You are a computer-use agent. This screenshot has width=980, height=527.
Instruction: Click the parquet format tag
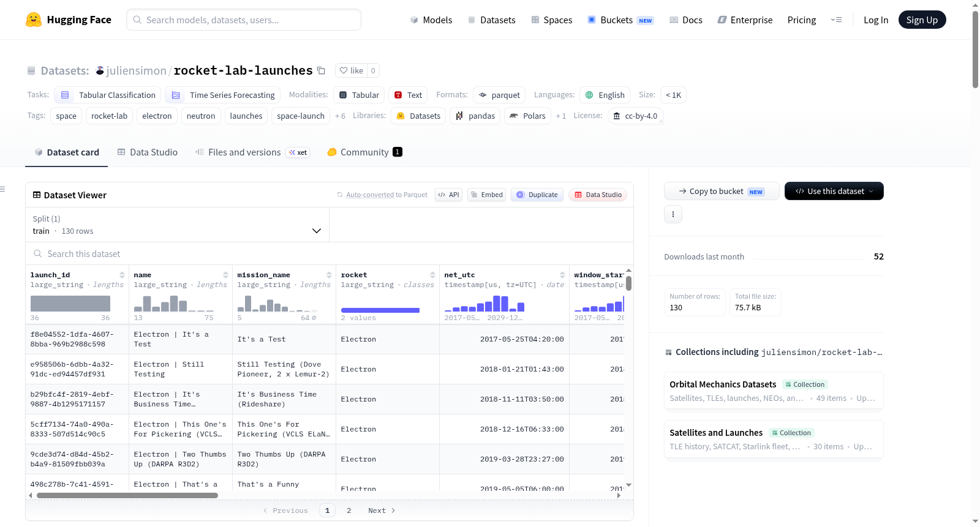click(x=499, y=95)
